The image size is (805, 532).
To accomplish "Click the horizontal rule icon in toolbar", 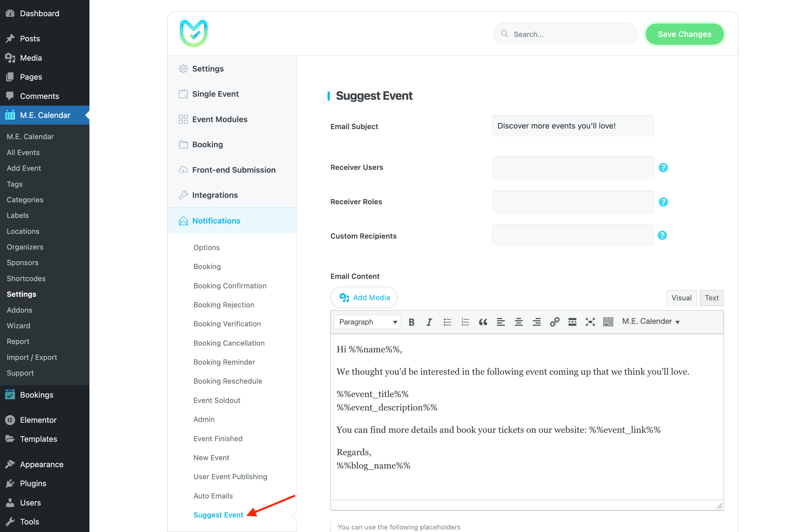I will tap(572, 321).
